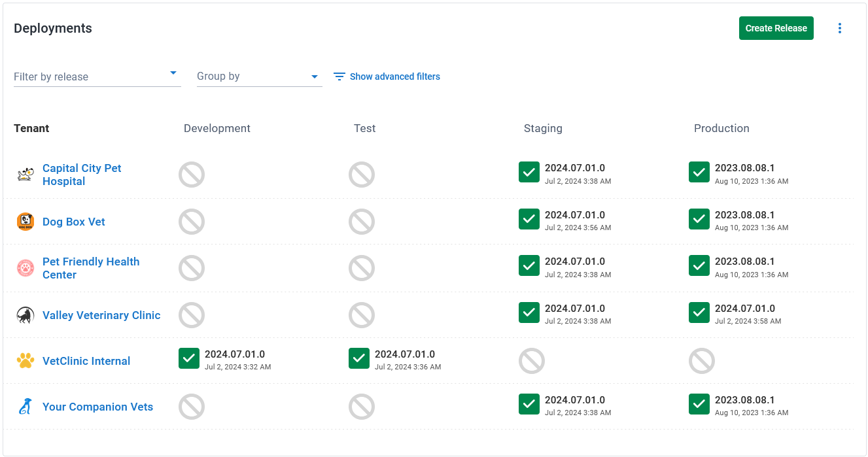This screenshot has height=457, width=868.
Task: Open the Your Companion Vets tenant link
Action: pos(97,407)
